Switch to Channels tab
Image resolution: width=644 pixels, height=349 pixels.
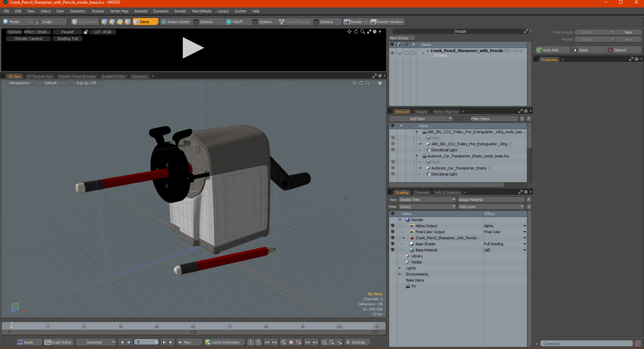(422, 193)
